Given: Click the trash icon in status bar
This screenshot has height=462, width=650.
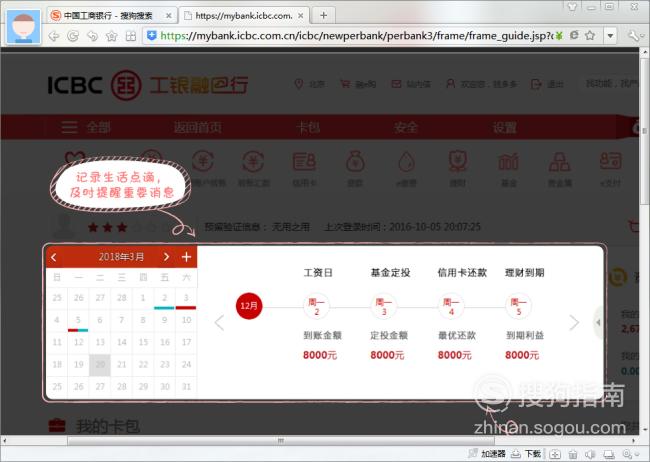Looking at the screenshot, I should pyautogui.click(x=573, y=454).
